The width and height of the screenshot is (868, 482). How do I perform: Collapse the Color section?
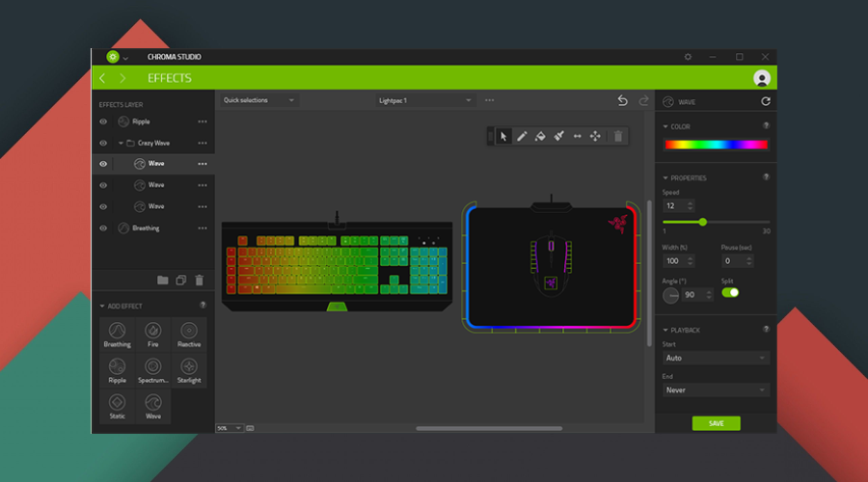tap(665, 126)
